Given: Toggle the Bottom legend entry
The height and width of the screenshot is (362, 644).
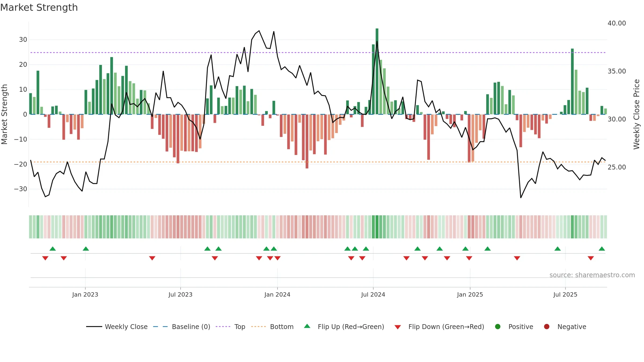Looking at the screenshot, I should click(272, 327).
